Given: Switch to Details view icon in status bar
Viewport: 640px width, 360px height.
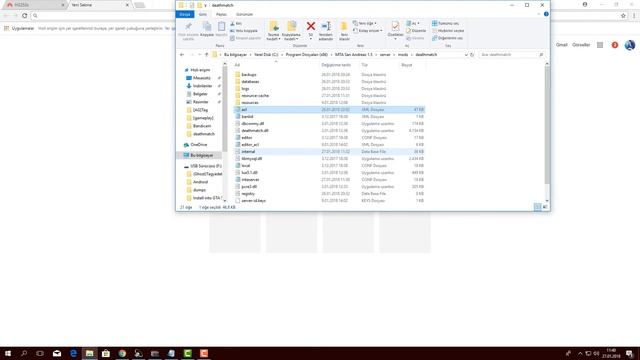Looking at the screenshot, I should (x=537, y=207).
